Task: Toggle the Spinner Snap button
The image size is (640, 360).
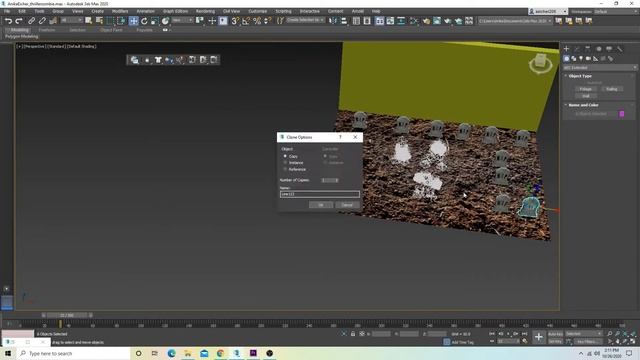Action: (x=267, y=21)
